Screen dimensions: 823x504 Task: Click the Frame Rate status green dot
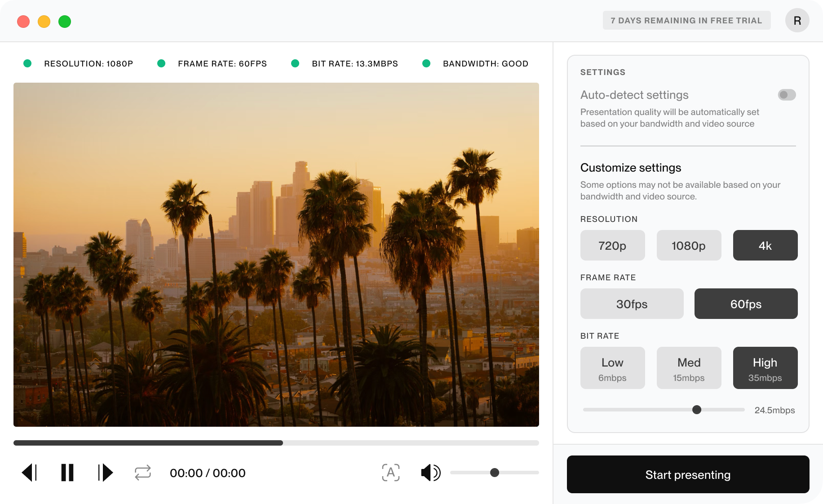click(161, 63)
